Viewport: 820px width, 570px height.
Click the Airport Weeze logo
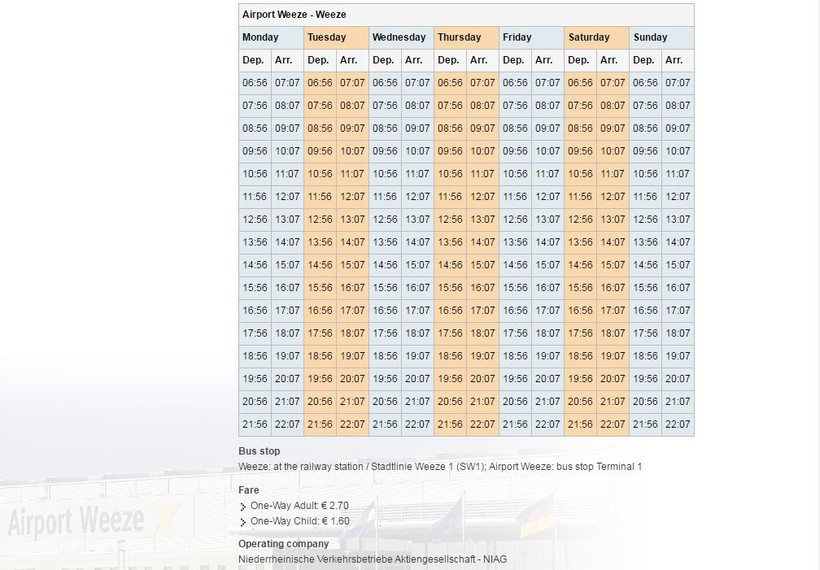(x=88, y=522)
